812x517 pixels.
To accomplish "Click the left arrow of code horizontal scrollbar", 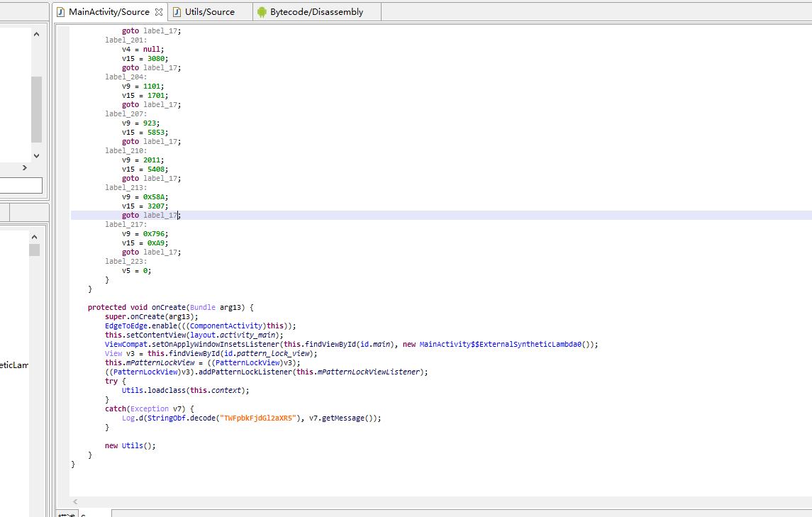I will tap(76, 501).
